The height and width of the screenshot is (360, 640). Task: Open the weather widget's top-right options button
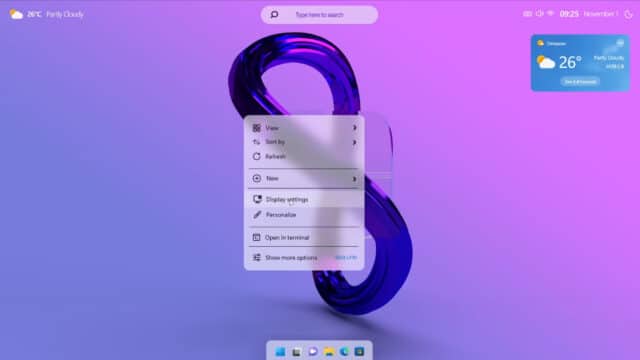coord(620,43)
